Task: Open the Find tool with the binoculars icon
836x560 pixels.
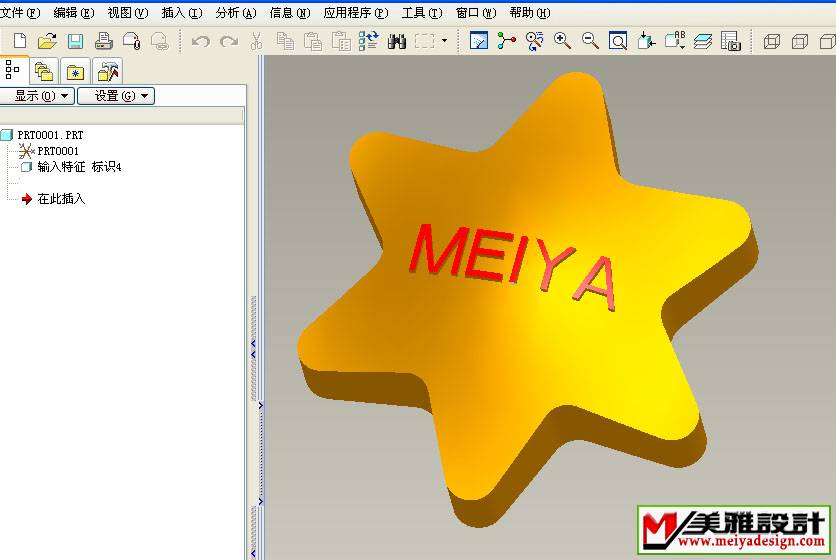Action: click(397, 41)
